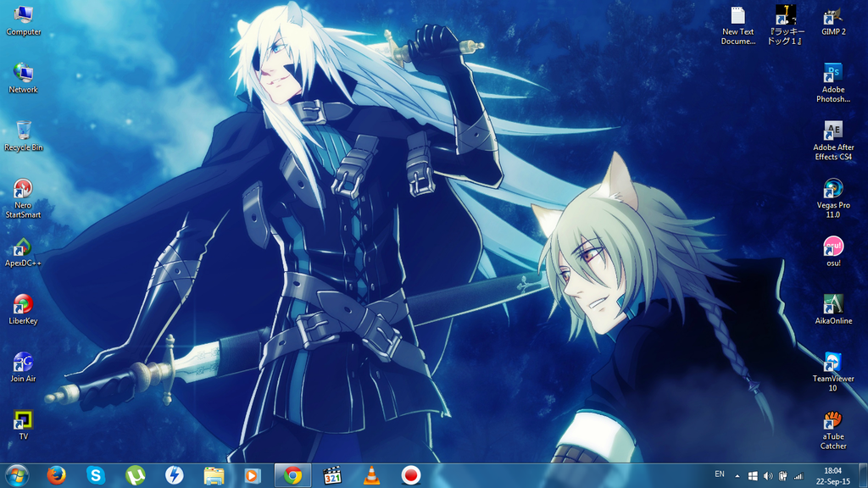Select the AikaOnline desktop shortcut

pyautogui.click(x=833, y=305)
